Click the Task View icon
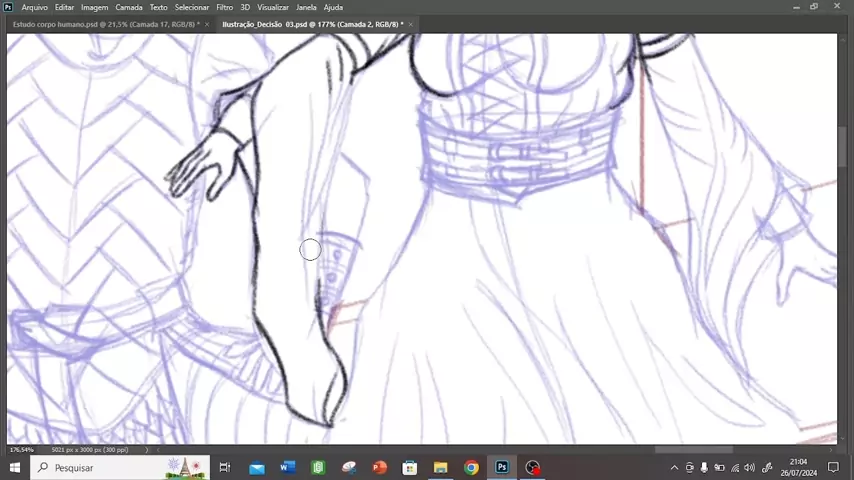This screenshot has width=854, height=480. 225,467
